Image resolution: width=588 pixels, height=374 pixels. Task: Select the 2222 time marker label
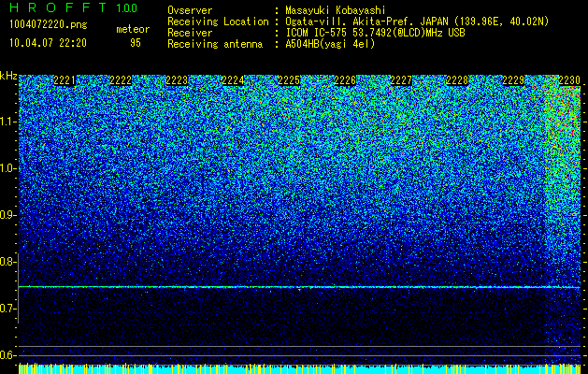121,80
